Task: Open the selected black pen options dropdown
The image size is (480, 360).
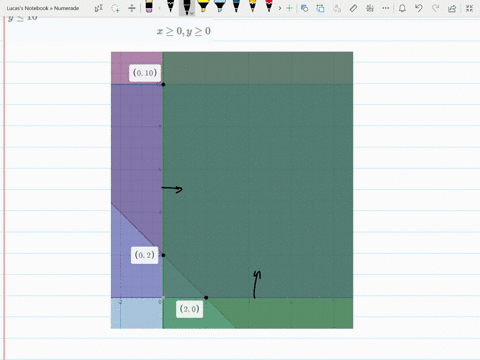Action: pyautogui.click(x=192, y=13)
